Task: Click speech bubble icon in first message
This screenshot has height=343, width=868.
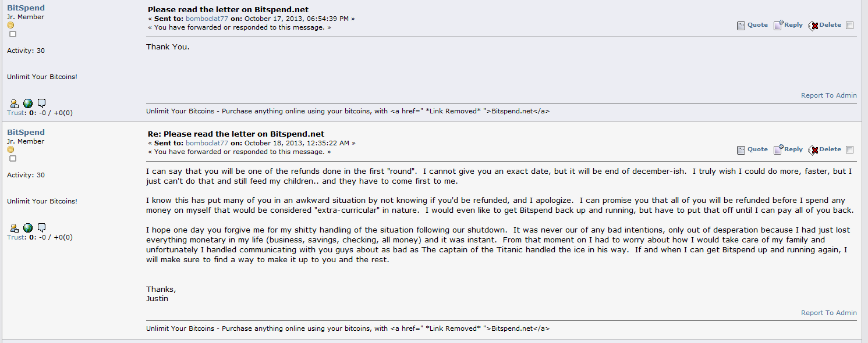Action: (41, 103)
